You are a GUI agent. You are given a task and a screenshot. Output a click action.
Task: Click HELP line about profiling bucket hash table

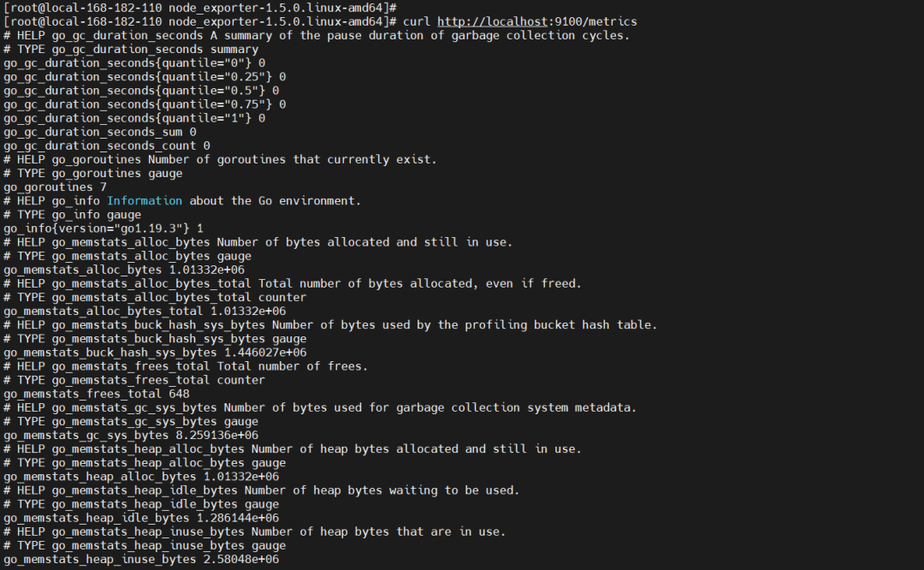point(330,325)
